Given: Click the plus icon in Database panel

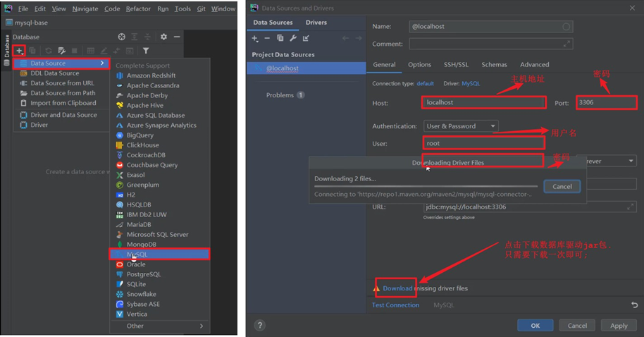Looking at the screenshot, I should pos(19,51).
